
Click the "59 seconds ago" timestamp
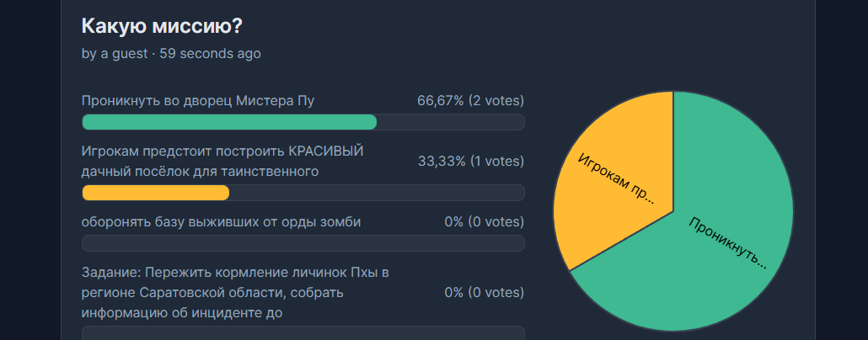point(211,54)
